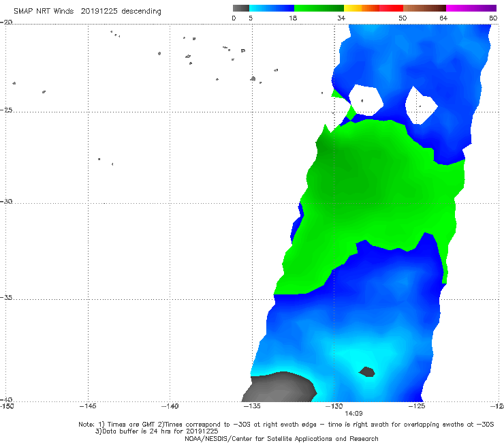Click the 'SMAP NRT Winds 20191225 descending' title
This screenshot has height=443, width=504.
point(87,12)
